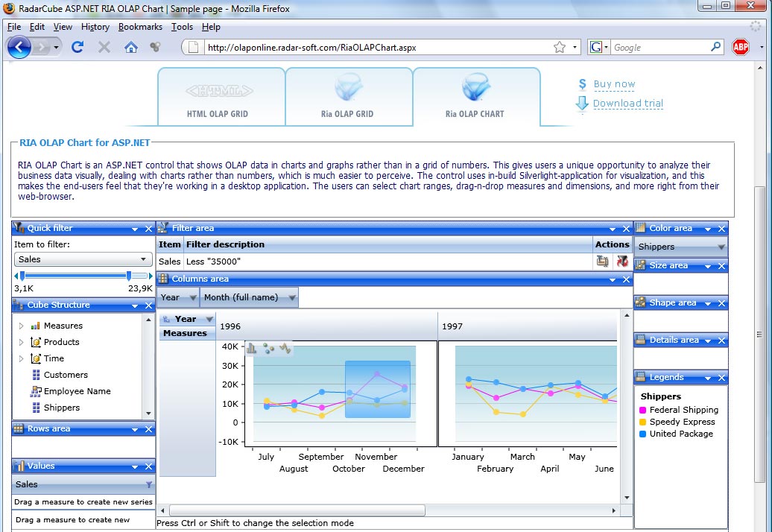The image size is (772, 532).
Task: Open the History menu
Action: pos(95,27)
